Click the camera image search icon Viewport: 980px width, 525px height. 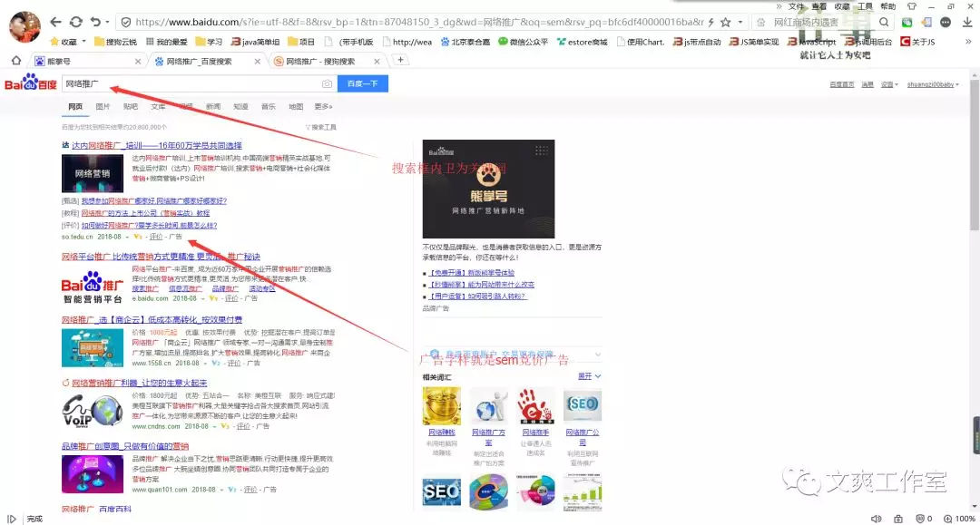pos(327,83)
